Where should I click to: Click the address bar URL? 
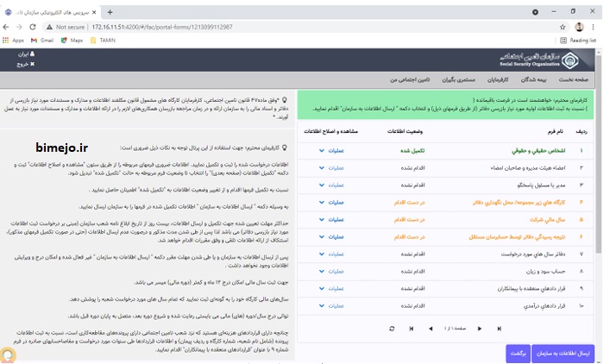click(162, 27)
